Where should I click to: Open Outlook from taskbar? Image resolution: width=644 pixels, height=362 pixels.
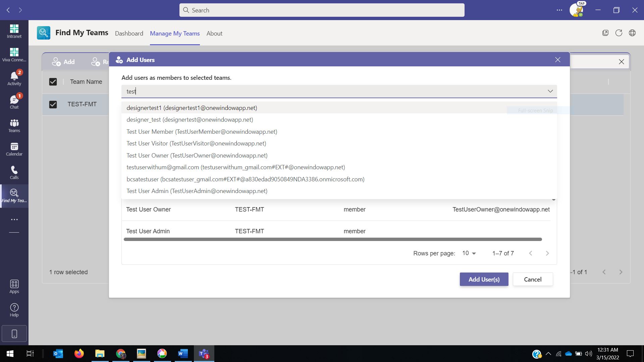tap(58, 354)
